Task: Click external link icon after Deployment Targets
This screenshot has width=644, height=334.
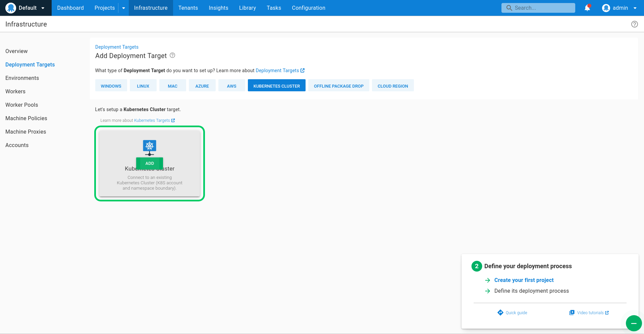Action: 303,70
